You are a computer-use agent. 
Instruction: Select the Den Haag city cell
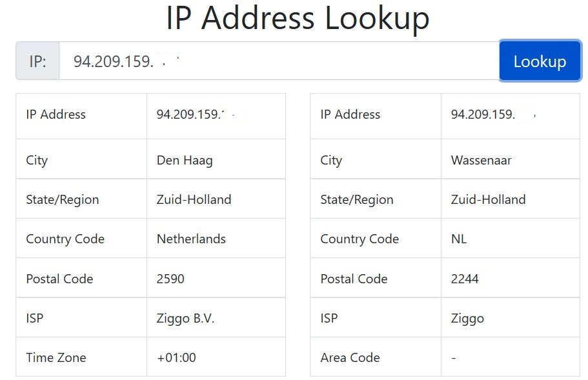coord(185,160)
